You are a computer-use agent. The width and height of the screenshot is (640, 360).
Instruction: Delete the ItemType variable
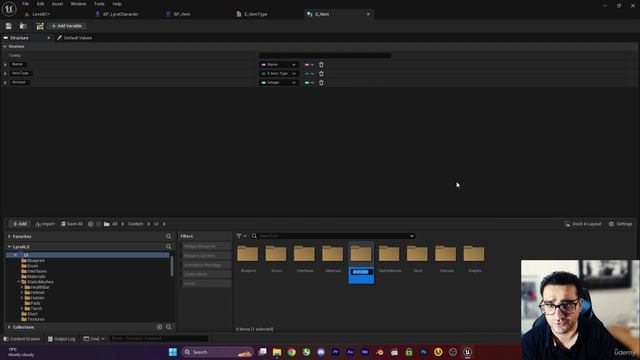(x=321, y=73)
